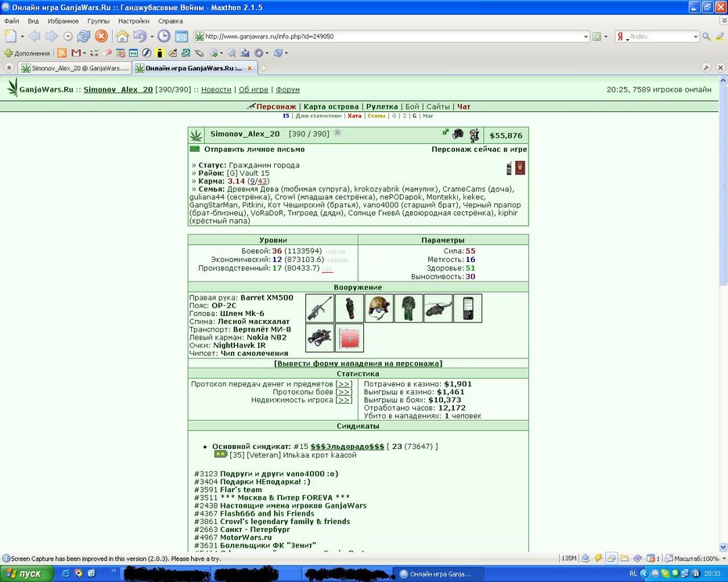Click the Вертолёт МИ-8 helicopter image
728x582 pixels.
(x=438, y=308)
